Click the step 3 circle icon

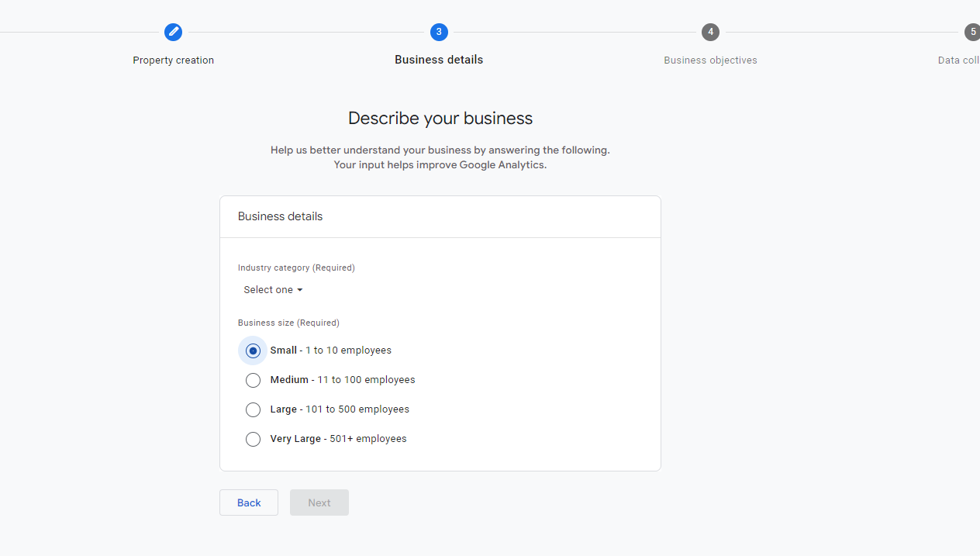(x=439, y=32)
